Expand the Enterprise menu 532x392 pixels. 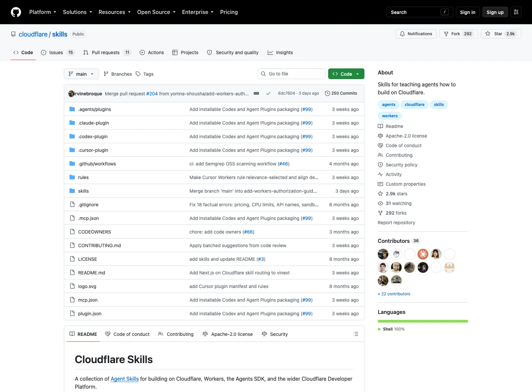(198, 12)
